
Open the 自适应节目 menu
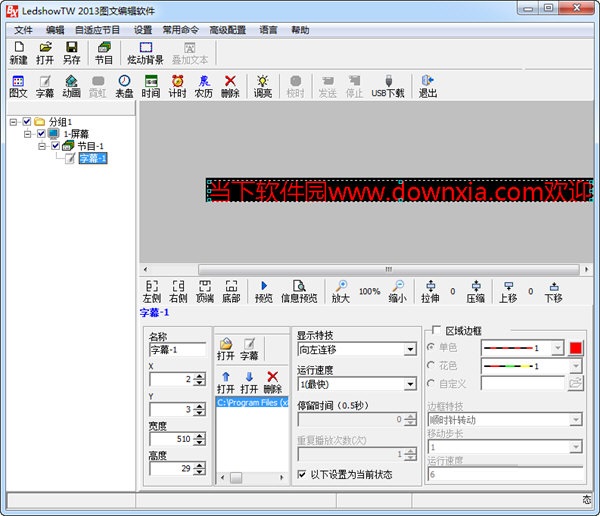97,30
